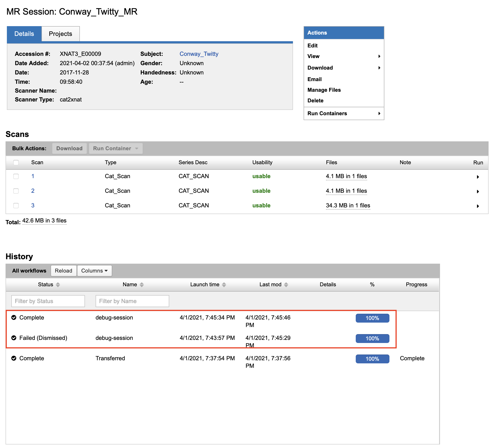Click the Status column sort arrows
Image resolution: width=499 pixels, height=448 pixels.
(x=58, y=284)
